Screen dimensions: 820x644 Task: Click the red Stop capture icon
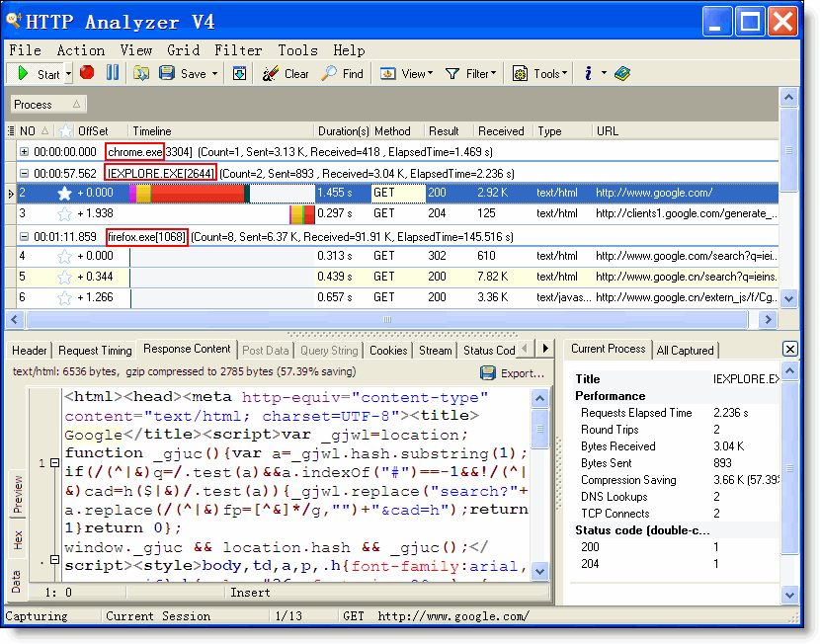pyautogui.click(x=87, y=73)
